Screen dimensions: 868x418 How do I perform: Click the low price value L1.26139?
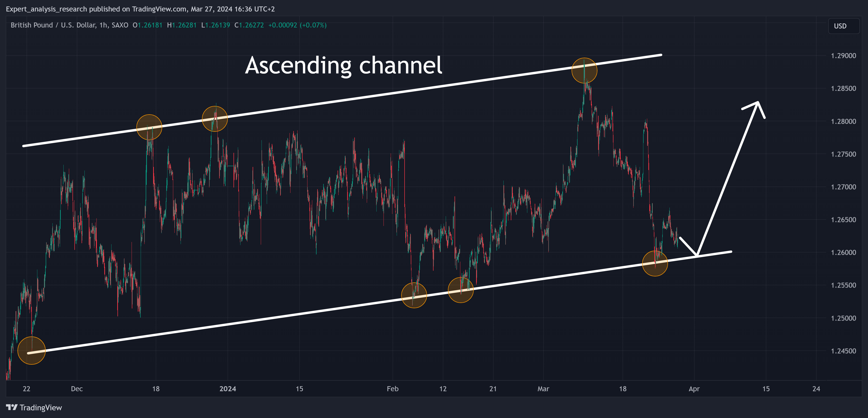pyautogui.click(x=216, y=25)
